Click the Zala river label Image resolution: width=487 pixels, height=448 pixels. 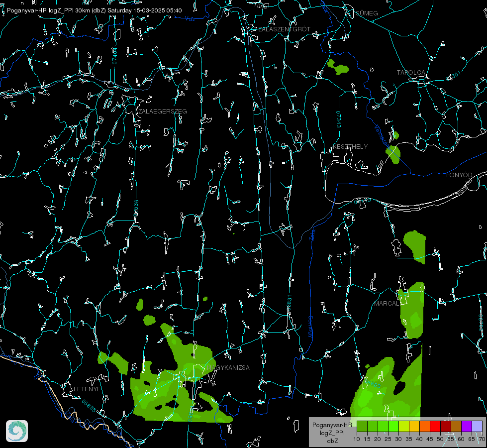[312, 234]
